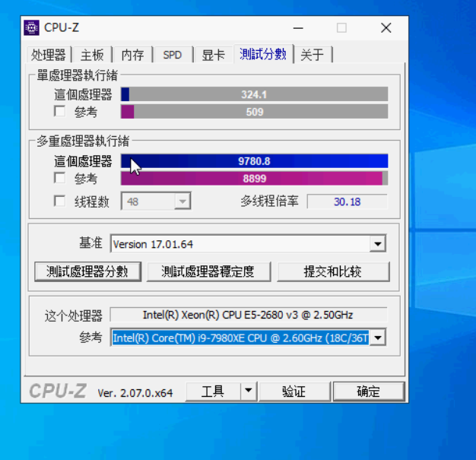This screenshot has width=476, height=460.
Task: Click the 測試處理器穩定度 button
Action: pyautogui.click(x=208, y=271)
